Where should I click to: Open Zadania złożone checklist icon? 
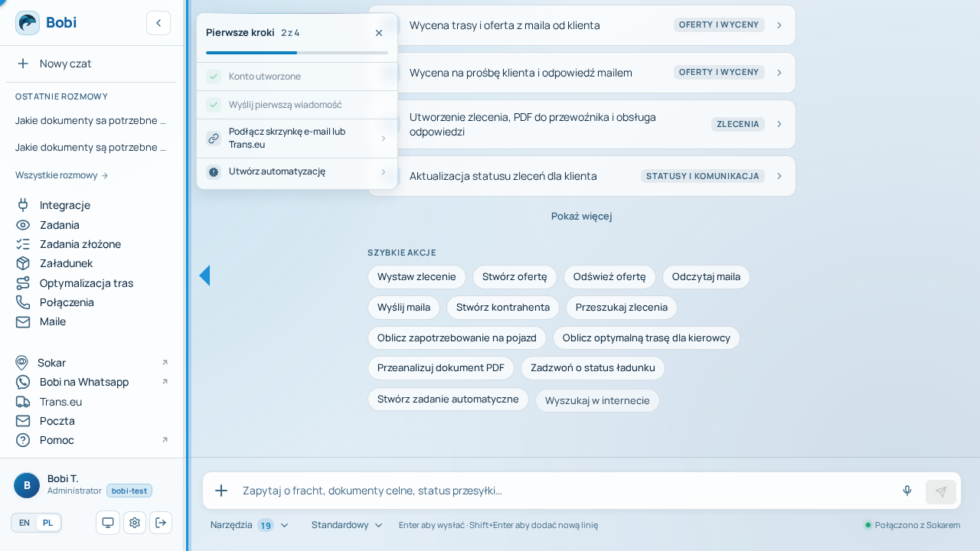pyautogui.click(x=23, y=244)
